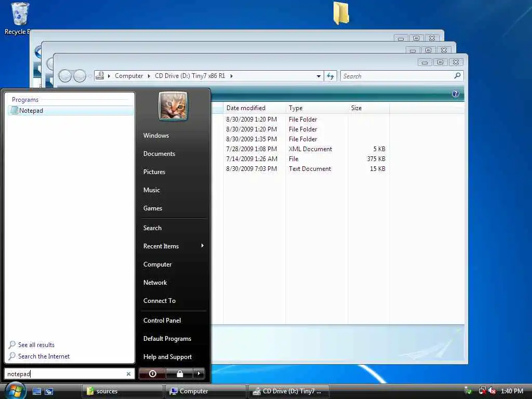Viewport: 532px width, 399px height.
Task: Select the folder icon on the desktop
Action: pos(341,13)
